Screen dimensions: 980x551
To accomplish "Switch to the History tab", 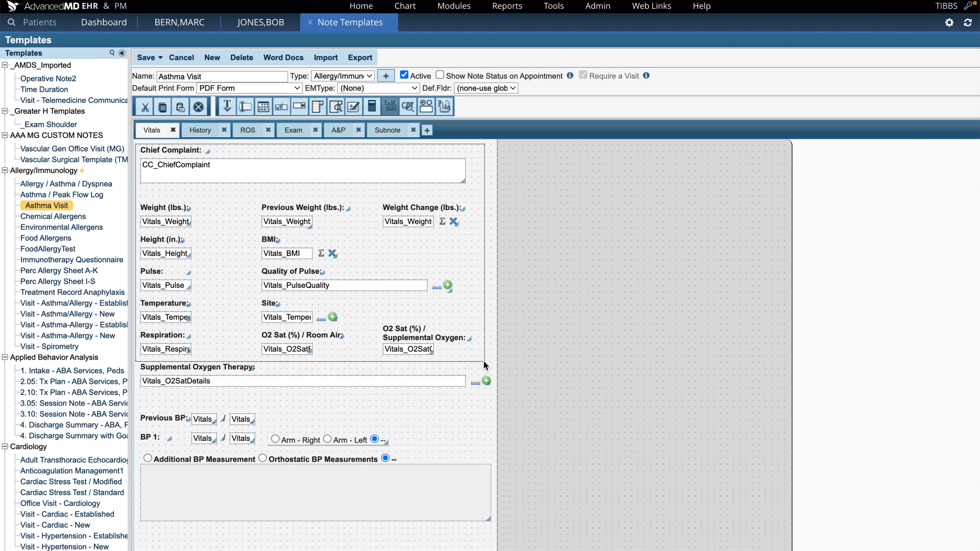I will pos(200,130).
